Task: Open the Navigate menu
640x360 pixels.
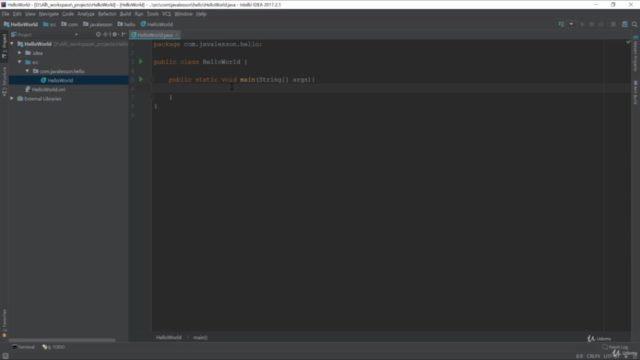Action: 49,14
